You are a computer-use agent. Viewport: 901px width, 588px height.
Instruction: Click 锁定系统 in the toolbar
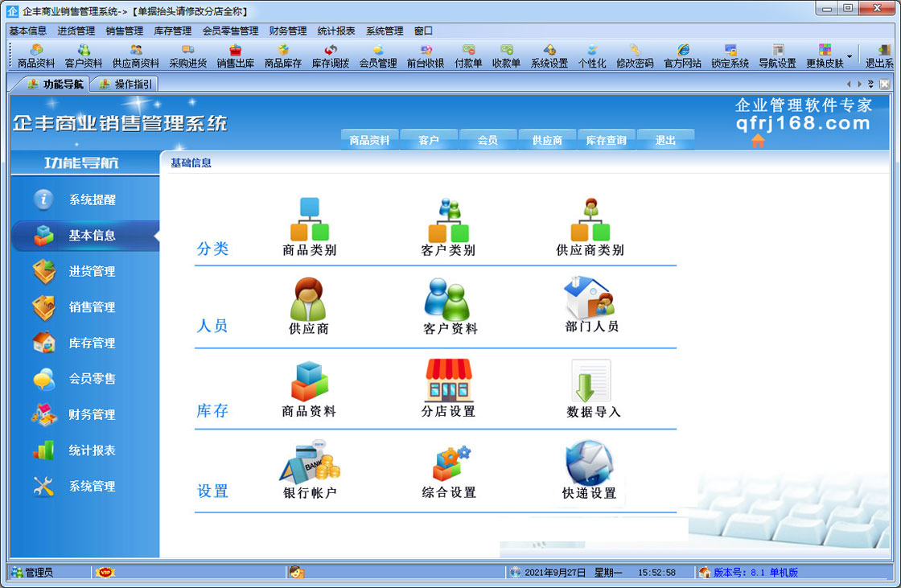[x=730, y=56]
